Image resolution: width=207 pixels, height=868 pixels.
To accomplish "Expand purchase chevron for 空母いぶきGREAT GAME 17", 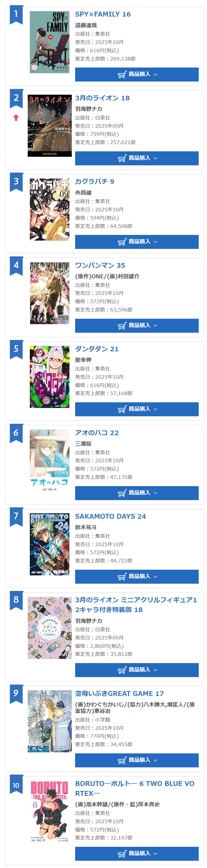I will click(155, 760).
